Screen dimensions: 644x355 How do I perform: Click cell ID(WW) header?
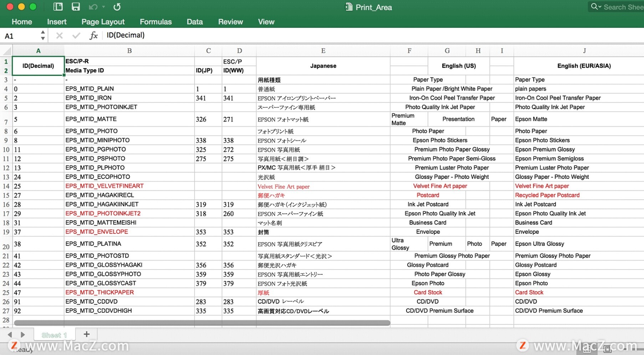pos(239,71)
